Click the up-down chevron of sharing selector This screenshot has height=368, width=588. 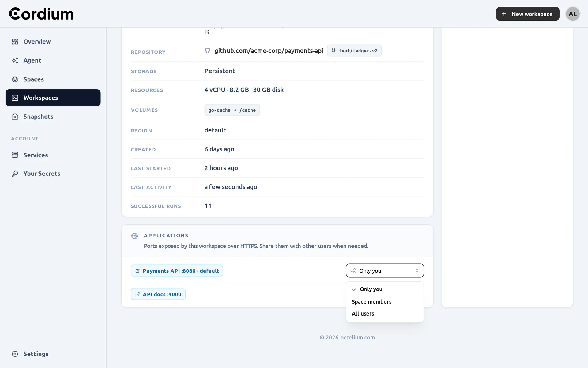coord(417,270)
